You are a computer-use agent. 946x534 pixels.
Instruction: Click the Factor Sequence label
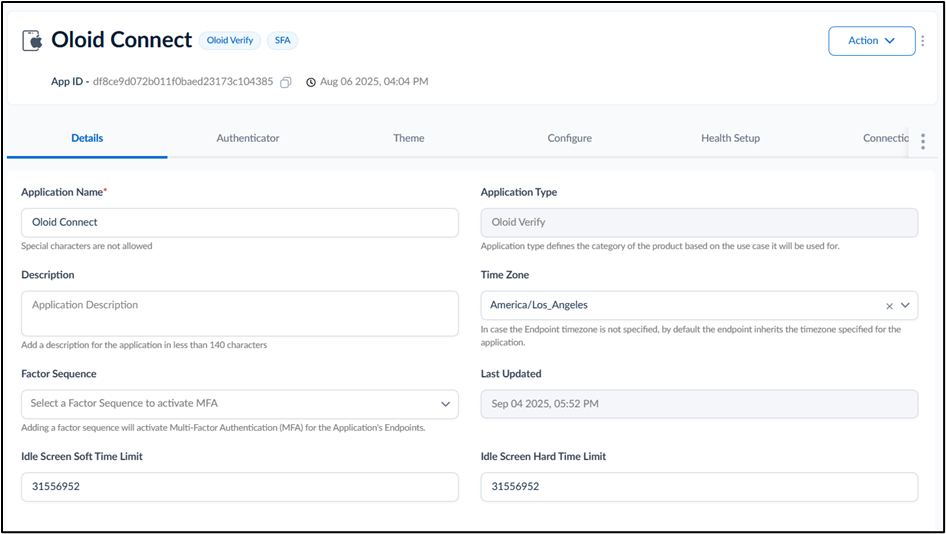[59, 374]
